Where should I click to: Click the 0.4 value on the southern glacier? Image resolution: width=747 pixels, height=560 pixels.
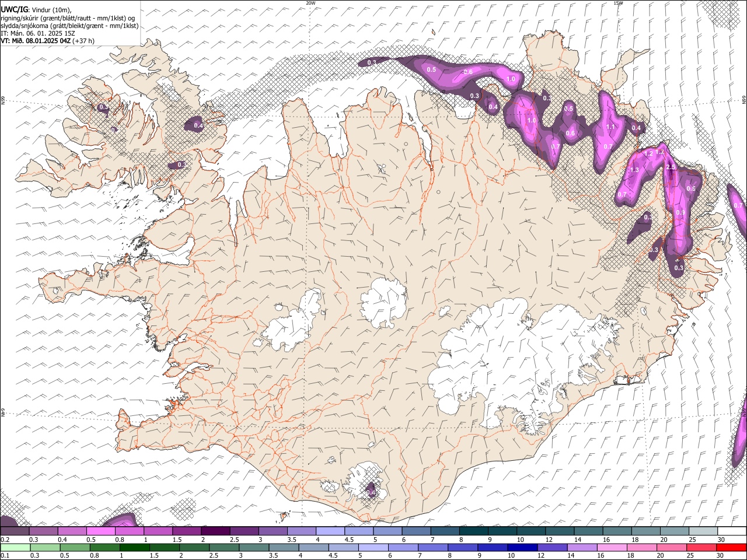coord(371,493)
